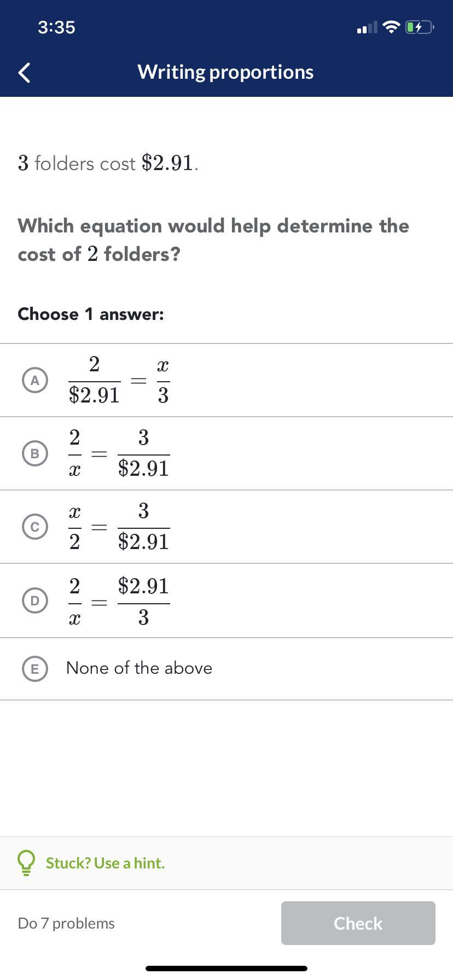The width and height of the screenshot is (453, 980).
Task: Tap the 'Writing proportions' header title
Action: tap(225, 72)
